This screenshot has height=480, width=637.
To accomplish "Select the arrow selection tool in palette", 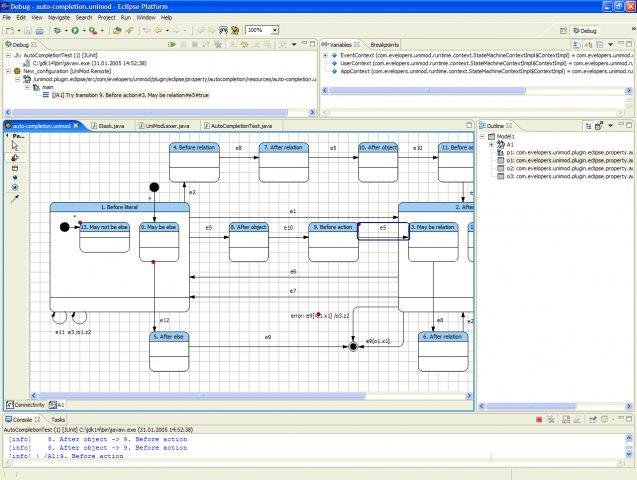I will [x=15, y=146].
